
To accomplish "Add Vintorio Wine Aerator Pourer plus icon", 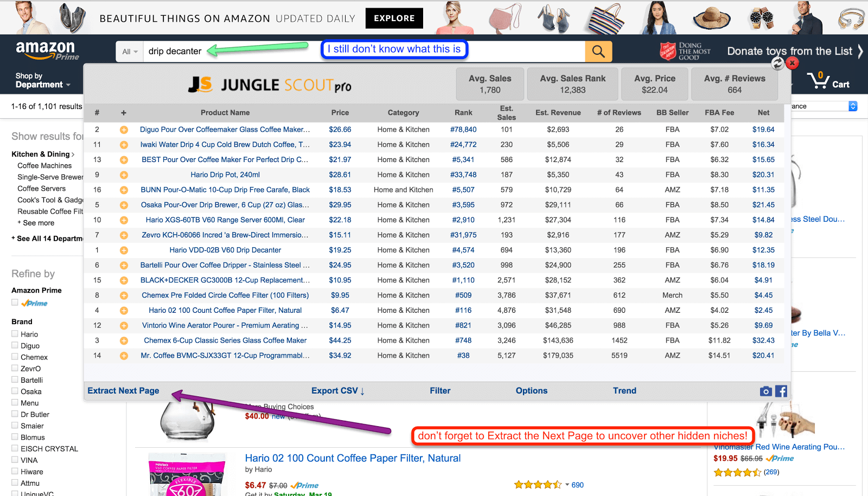I will coord(124,326).
